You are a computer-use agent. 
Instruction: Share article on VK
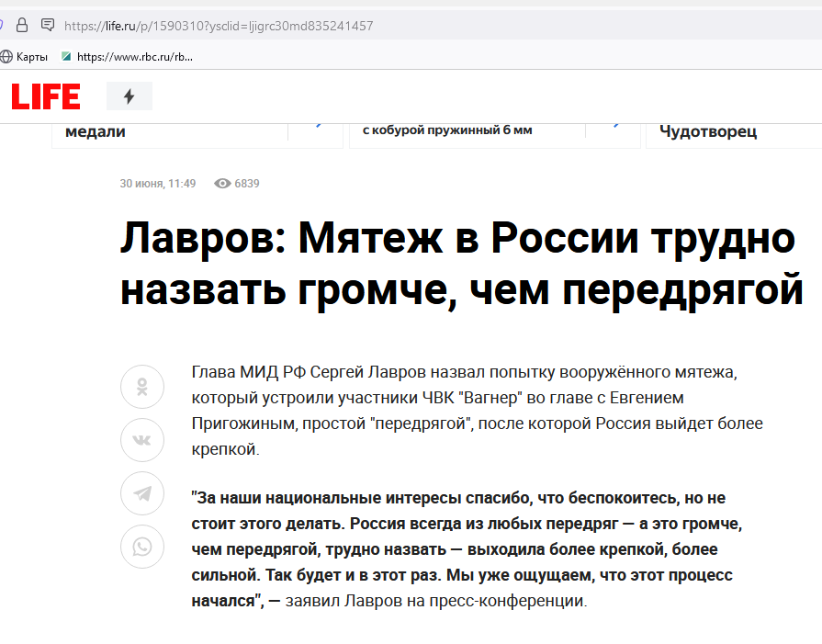[142, 440]
